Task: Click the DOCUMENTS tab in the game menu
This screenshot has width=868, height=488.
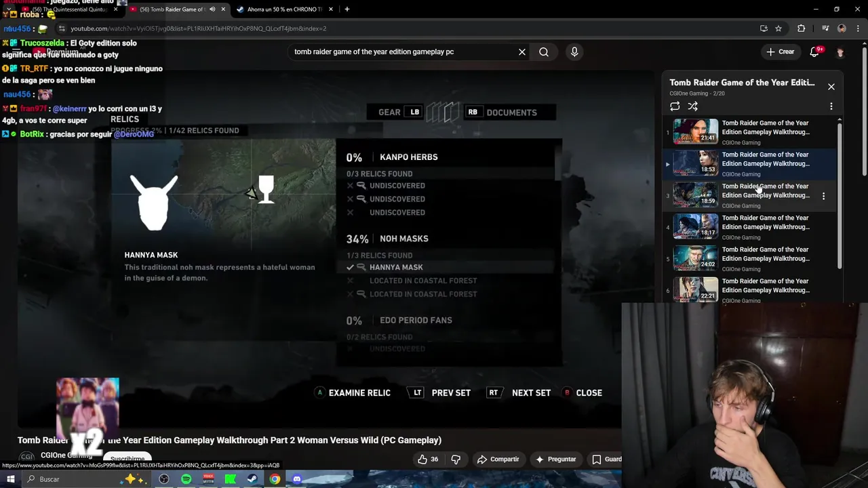Action: pyautogui.click(x=511, y=113)
